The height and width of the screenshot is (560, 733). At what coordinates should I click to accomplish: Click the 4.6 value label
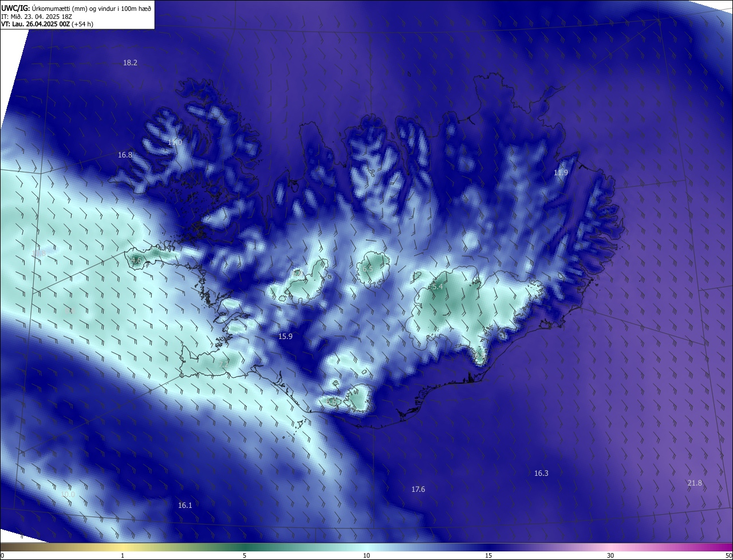(x=136, y=261)
